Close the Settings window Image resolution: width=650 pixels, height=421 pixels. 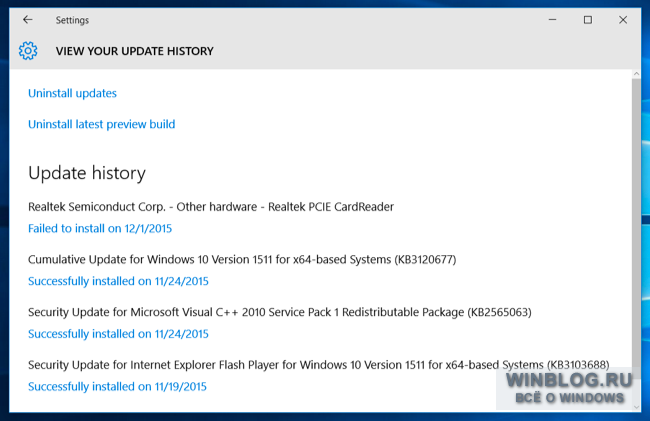coord(623,19)
